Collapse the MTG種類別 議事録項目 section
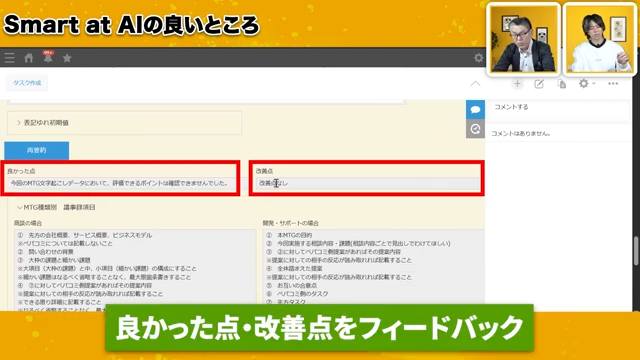This screenshot has height=360, width=640. 56,207
